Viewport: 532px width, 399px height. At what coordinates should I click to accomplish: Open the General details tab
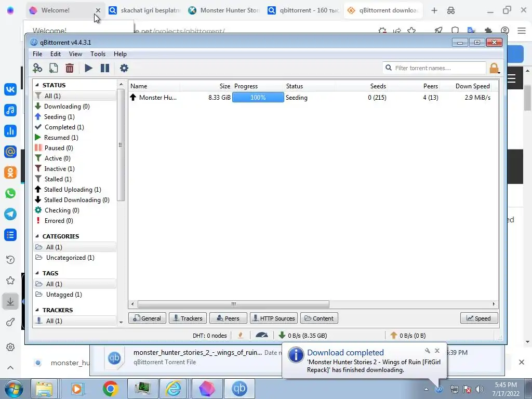[147, 318]
